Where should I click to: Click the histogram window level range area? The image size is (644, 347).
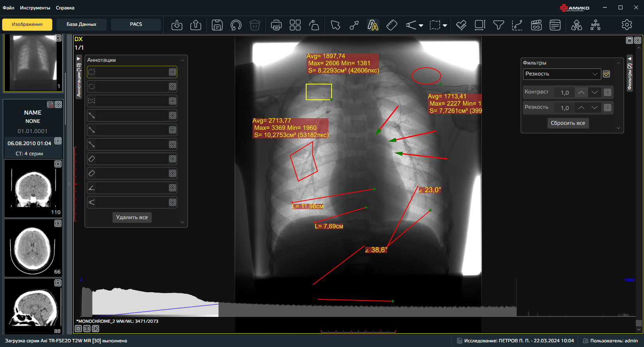point(155,302)
